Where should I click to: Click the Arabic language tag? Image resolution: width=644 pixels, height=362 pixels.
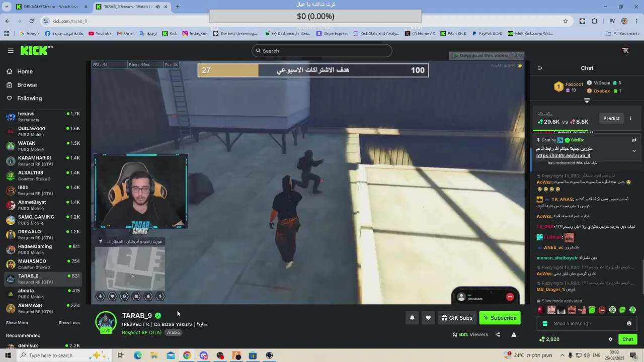click(173, 332)
